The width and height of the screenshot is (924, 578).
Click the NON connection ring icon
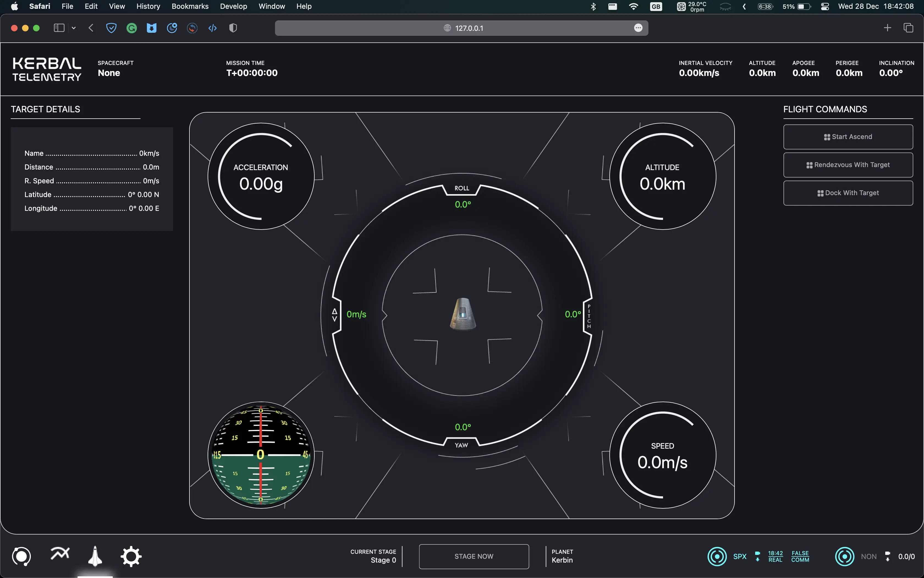coord(845,556)
